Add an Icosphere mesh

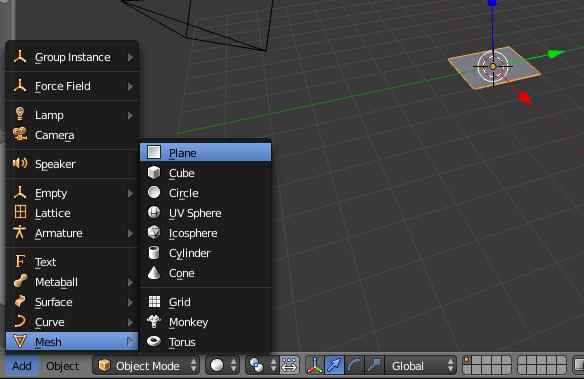[206, 233]
